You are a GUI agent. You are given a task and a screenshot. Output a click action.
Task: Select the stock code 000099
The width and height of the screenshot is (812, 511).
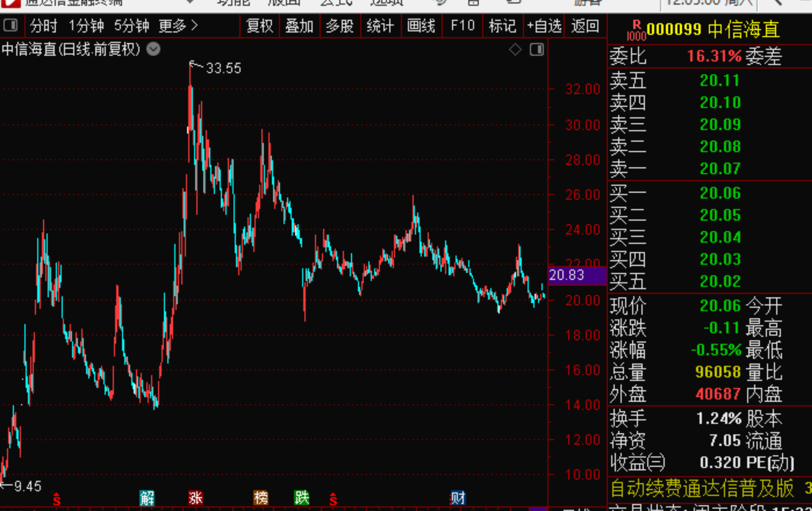pos(674,30)
